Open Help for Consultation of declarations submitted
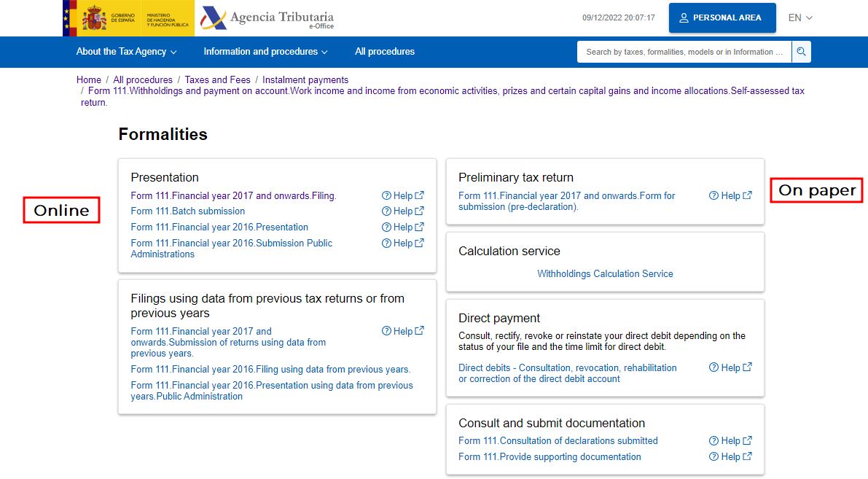 pyautogui.click(x=730, y=441)
